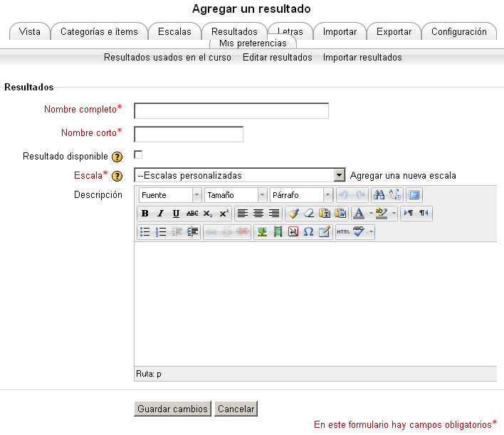Toggle bold formatting in the editor
This screenshot has width=504, height=435.
[145, 214]
